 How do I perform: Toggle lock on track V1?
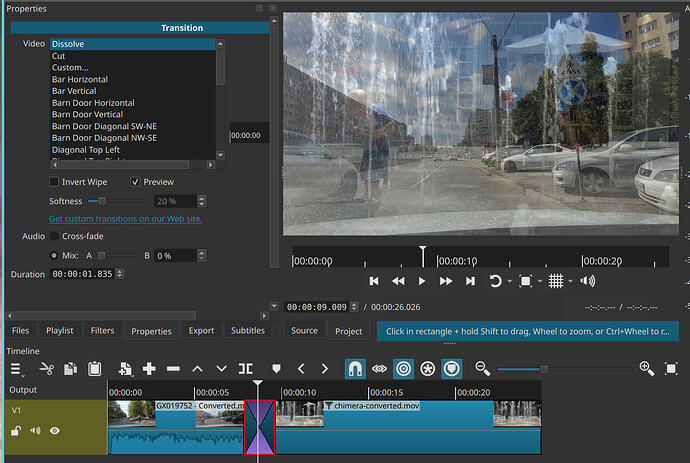[x=16, y=431]
